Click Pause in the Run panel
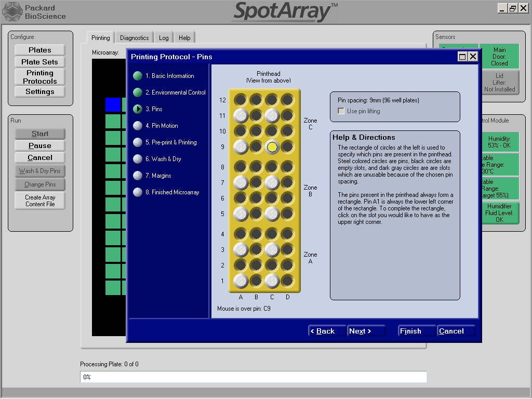The image size is (532, 399). [x=40, y=145]
